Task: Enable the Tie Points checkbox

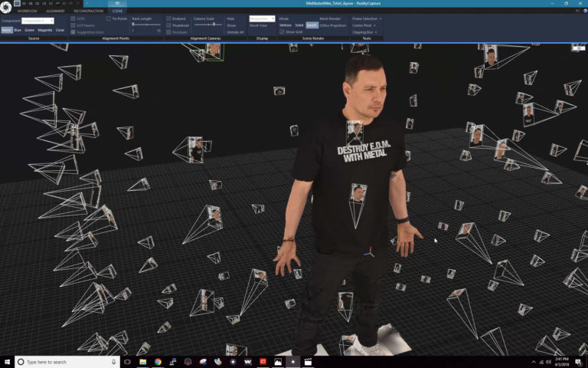Action: [x=109, y=18]
